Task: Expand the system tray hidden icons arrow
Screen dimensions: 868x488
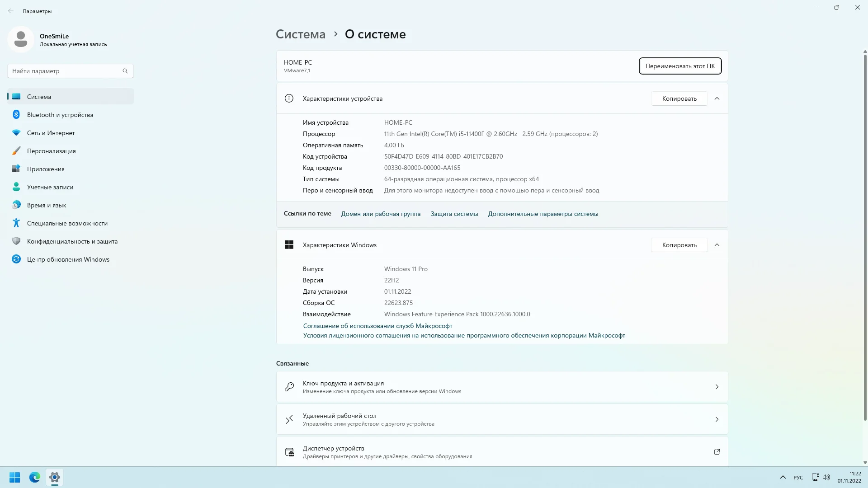Action: click(x=783, y=477)
